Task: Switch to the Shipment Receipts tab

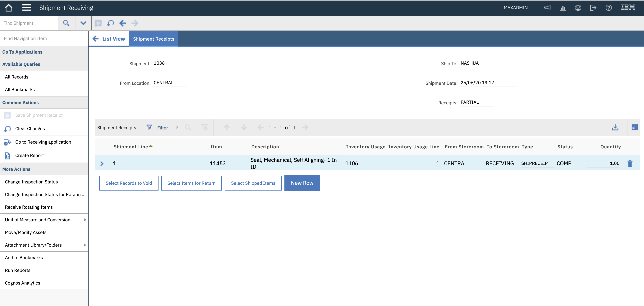Action: pos(154,39)
